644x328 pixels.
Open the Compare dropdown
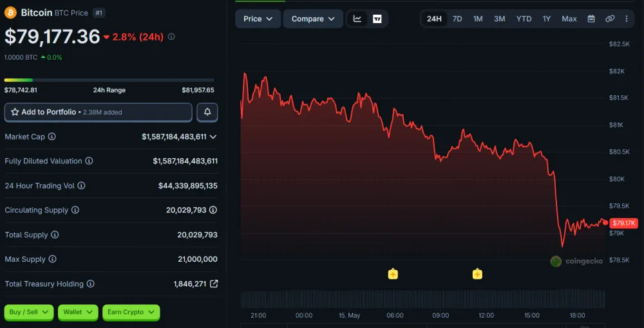[x=313, y=19]
